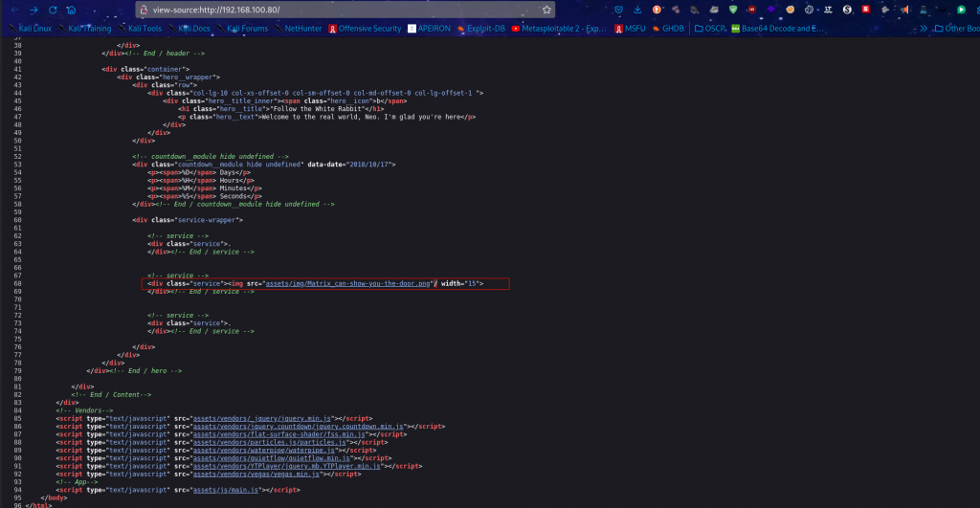980x508 pixels.
Task: Open the Metasploitable 2 YouTube bookmark
Action: 559,29
